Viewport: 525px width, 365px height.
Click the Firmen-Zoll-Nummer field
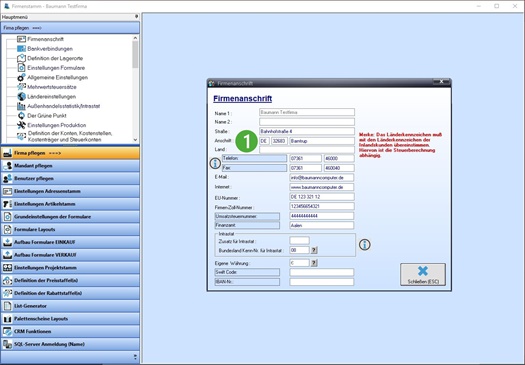[x=321, y=206]
